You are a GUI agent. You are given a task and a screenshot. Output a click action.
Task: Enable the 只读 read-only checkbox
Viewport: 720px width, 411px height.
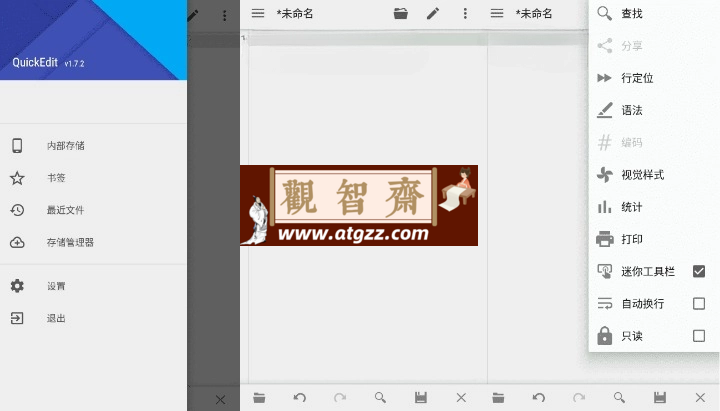[698, 336]
